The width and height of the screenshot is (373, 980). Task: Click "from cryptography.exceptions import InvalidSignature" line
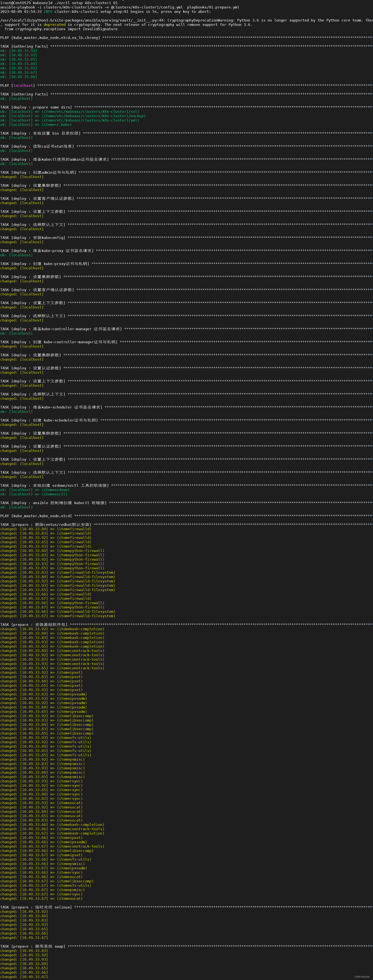point(61,29)
